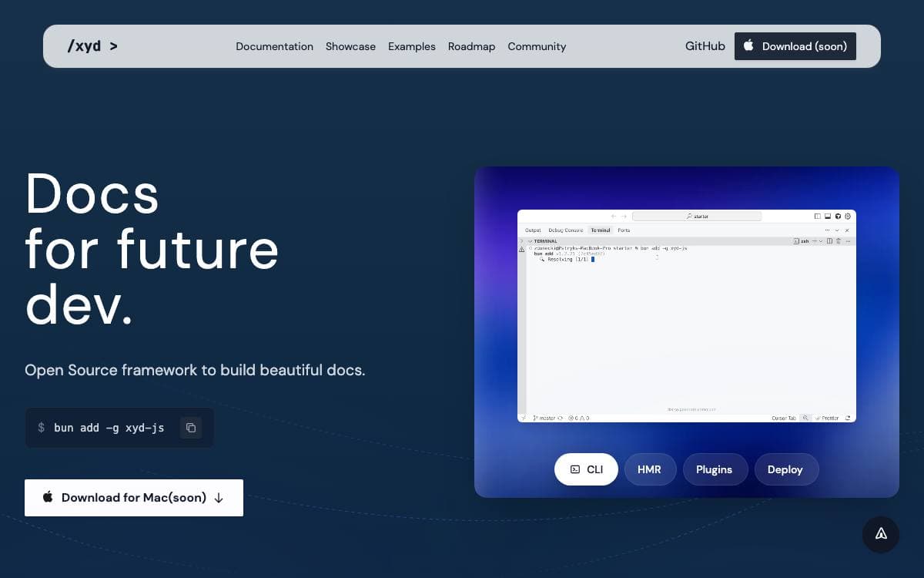The height and width of the screenshot is (578, 924).
Task: Open the Showcase page
Action: 350,46
